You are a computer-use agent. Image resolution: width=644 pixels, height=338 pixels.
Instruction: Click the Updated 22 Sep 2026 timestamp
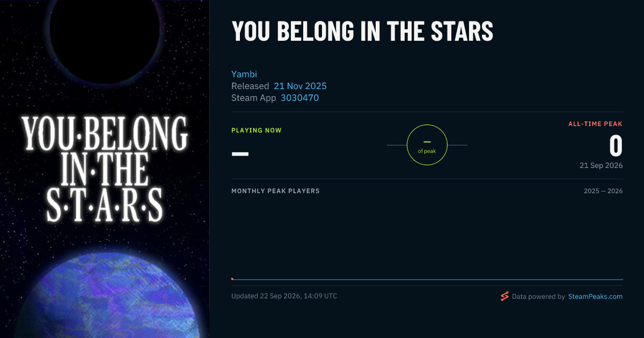pyautogui.click(x=284, y=296)
